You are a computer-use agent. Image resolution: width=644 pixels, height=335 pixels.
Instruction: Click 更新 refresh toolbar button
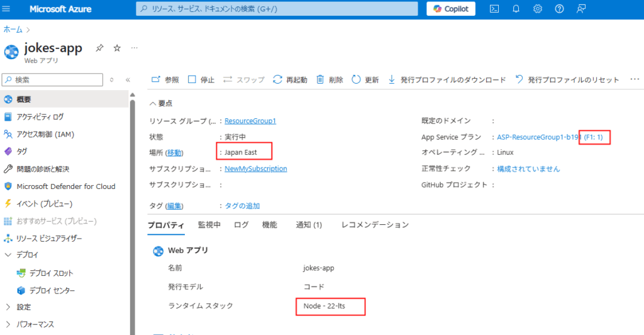click(365, 80)
